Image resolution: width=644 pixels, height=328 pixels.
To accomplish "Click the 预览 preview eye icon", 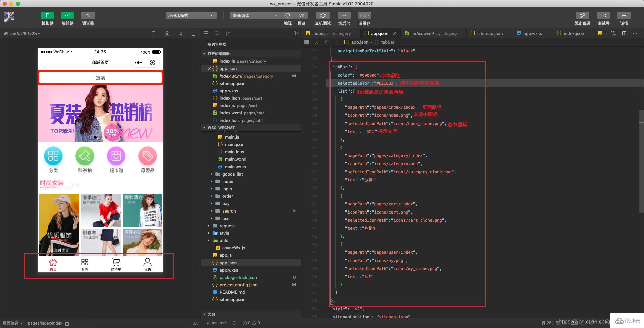I will [302, 15].
